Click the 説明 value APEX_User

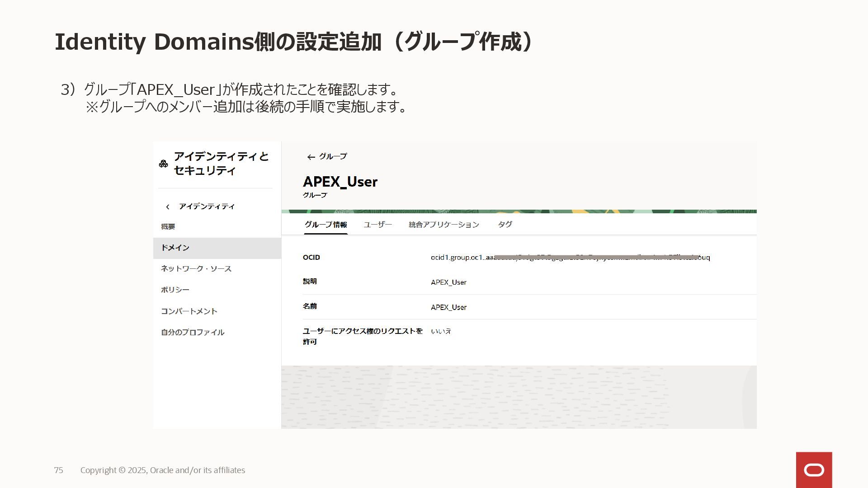pyautogui.click(x=448, y=282)
